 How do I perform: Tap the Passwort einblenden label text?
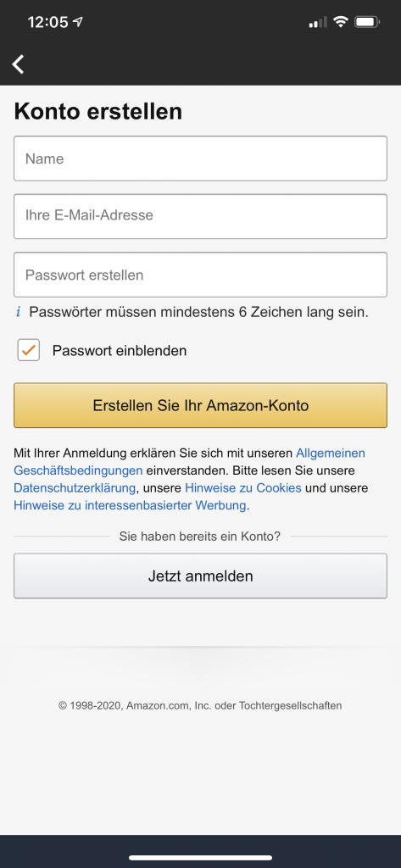click(x=120, y=350)
